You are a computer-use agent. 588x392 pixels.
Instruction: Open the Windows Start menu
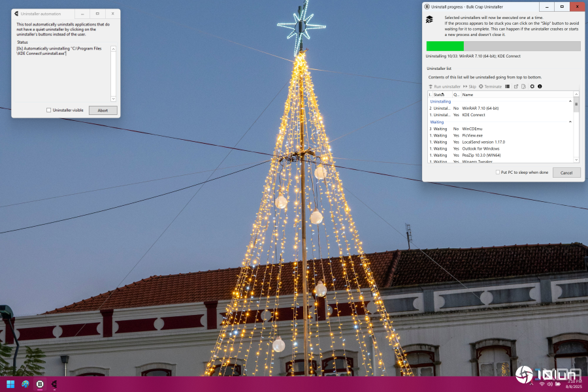(x=10, y=384)
